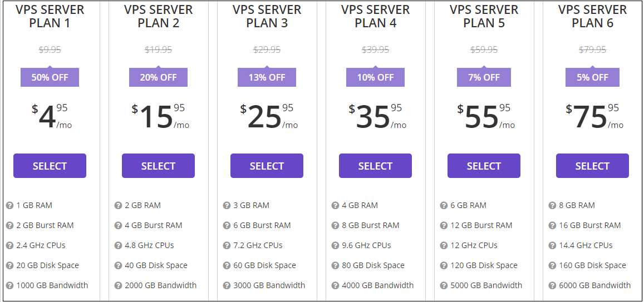Choose the $25.95 Plan 3 Select button
The height and width of the screenshot is (302, 644).
267,166
